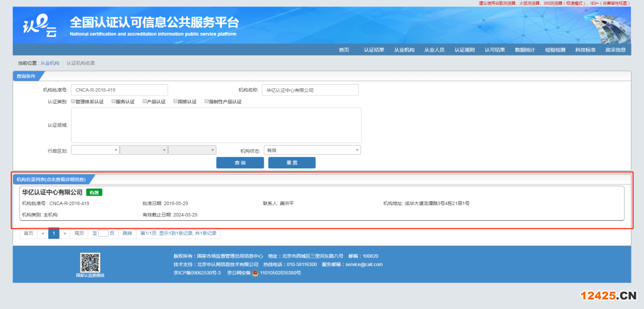
Task: Click 从业机构 breadcrumb link
Action: click(50, 63)
